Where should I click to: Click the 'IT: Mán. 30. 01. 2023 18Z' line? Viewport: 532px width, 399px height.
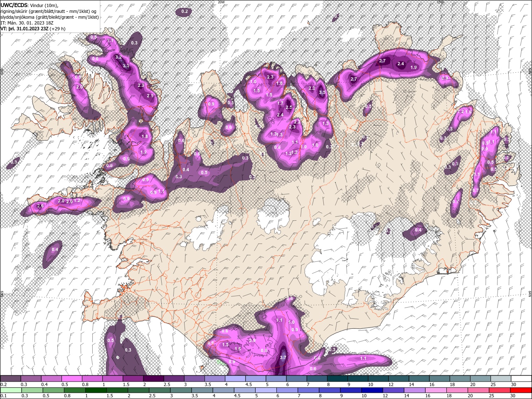tap(27, 22)
